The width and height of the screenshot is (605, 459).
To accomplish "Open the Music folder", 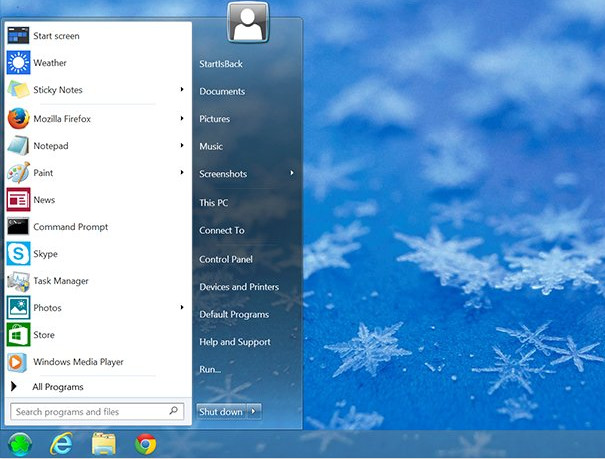I will click(x=211, y=147).
